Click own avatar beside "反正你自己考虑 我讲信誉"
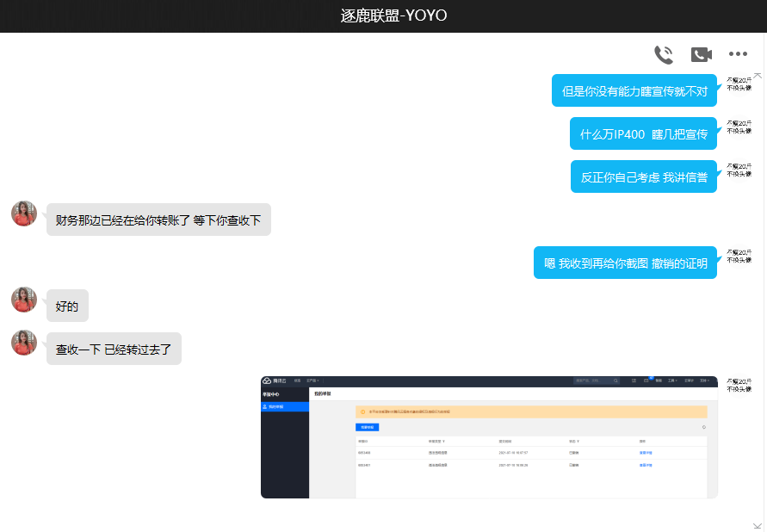767x532 pixels. pos(739,170)
